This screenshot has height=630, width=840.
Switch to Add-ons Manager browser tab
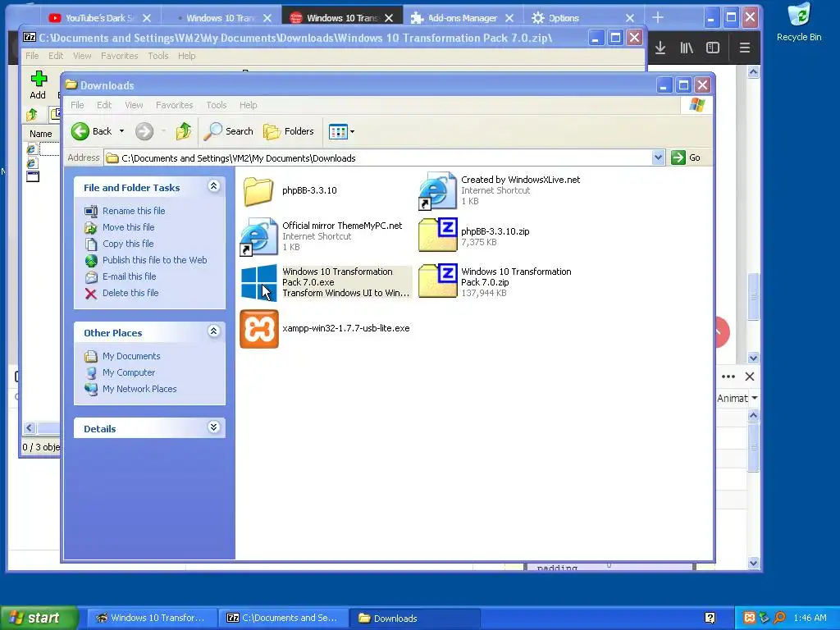coord(462,18)
